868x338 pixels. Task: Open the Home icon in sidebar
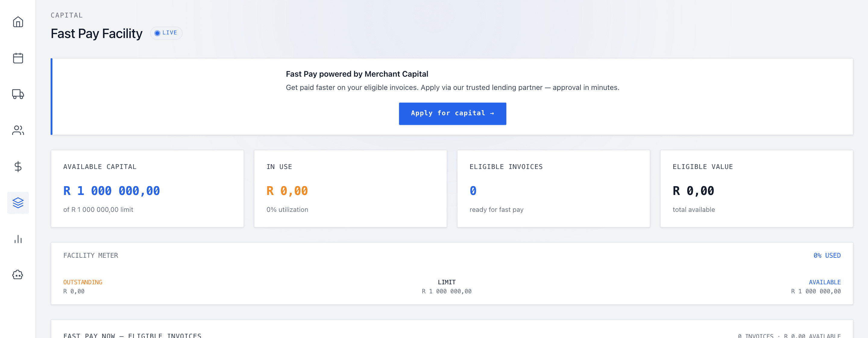pos(18,22)
